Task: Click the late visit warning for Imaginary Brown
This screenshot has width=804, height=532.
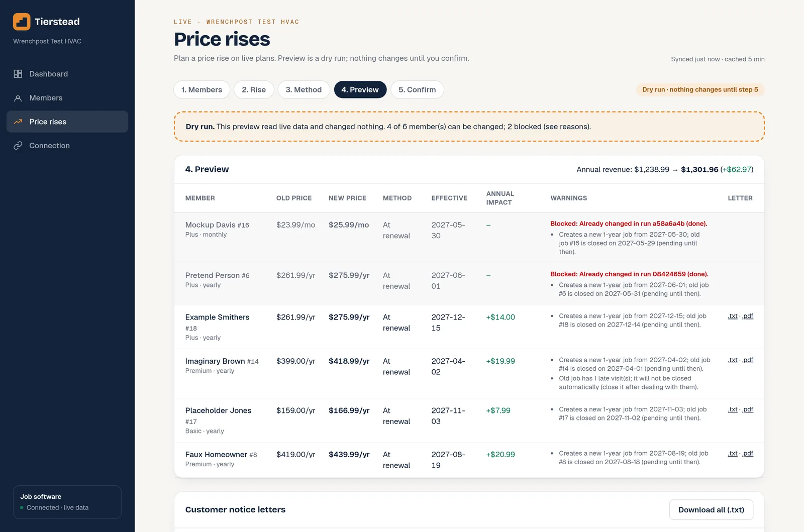Action: [x=628, y=383]
